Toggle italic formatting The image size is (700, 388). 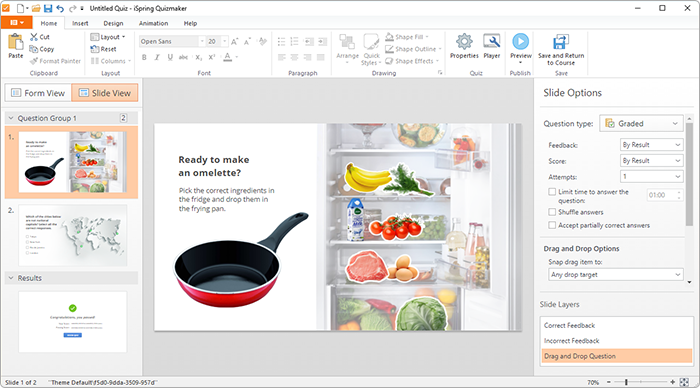pos(157,57)
